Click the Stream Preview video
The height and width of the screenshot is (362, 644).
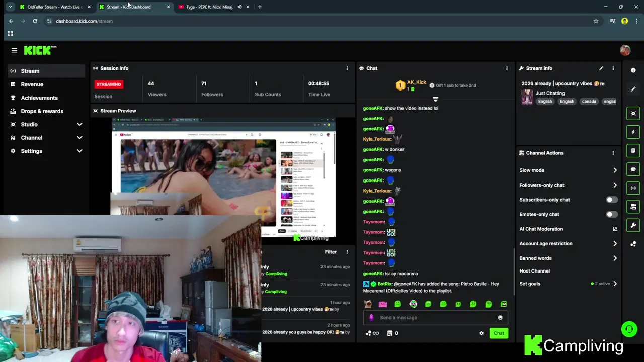point(223,177)
